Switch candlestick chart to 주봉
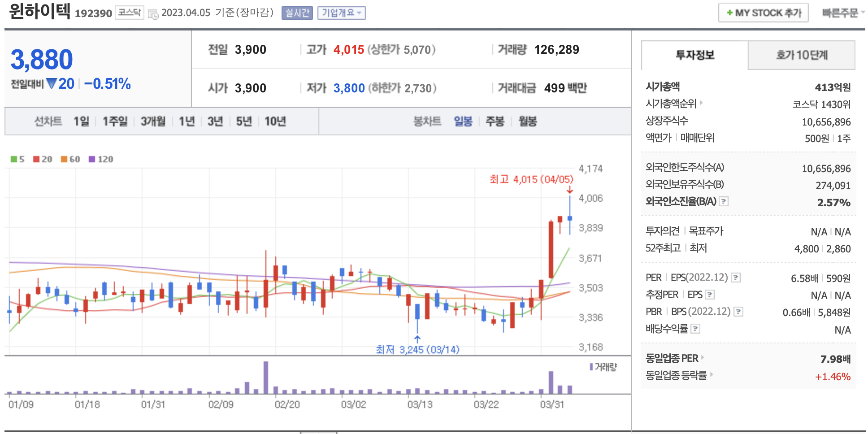The height and width of the screenshot is (434, 868). tap(495, 121)
